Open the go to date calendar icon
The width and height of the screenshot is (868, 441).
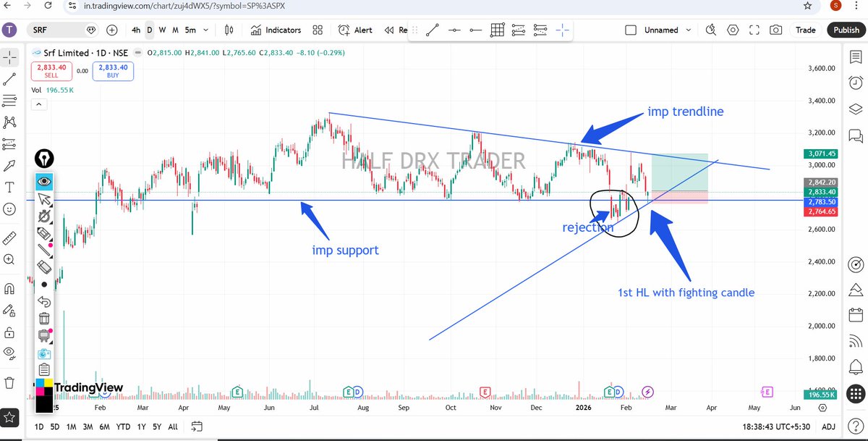[197, 427]
